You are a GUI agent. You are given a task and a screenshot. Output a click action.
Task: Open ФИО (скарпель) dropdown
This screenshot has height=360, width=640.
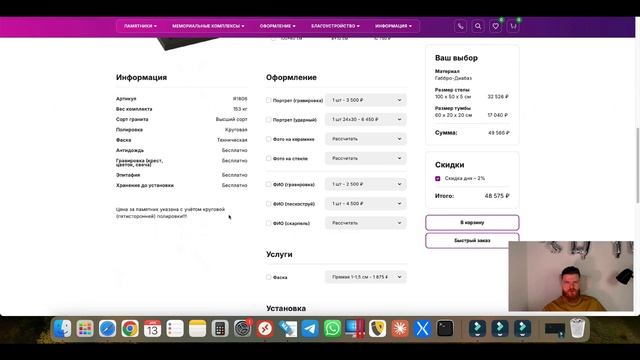366,223
